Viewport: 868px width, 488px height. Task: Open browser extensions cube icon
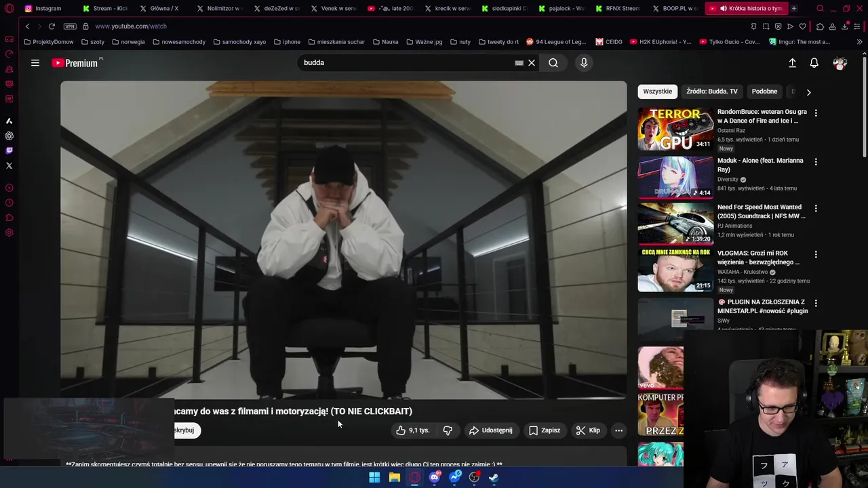point(820,26)
